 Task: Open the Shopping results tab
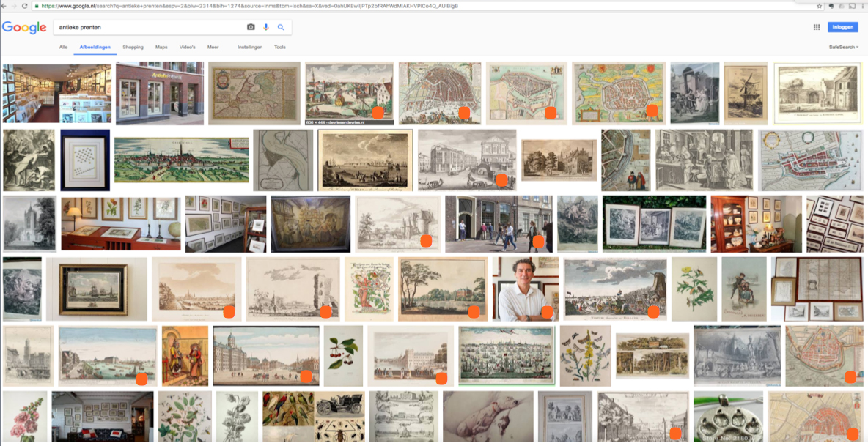[133, 48]
